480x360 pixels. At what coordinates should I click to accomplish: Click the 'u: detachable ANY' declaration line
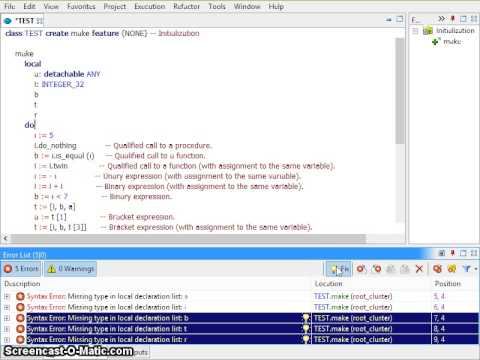(67, 74)
